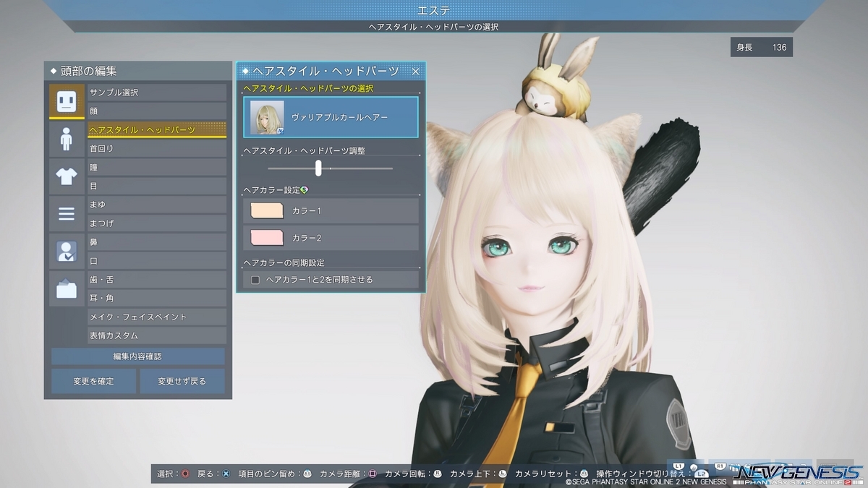Click the カメラ上下 stick prompt icon
868x488 pixels.
point(502,474)
